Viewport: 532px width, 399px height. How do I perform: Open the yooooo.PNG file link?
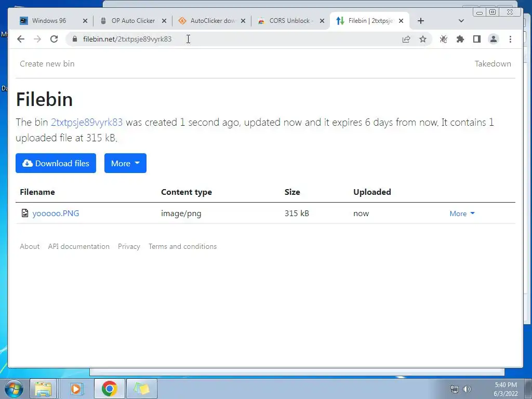coord(56,214)
